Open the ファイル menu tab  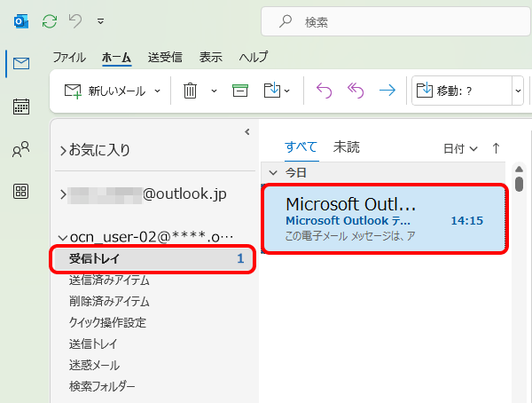69,57
